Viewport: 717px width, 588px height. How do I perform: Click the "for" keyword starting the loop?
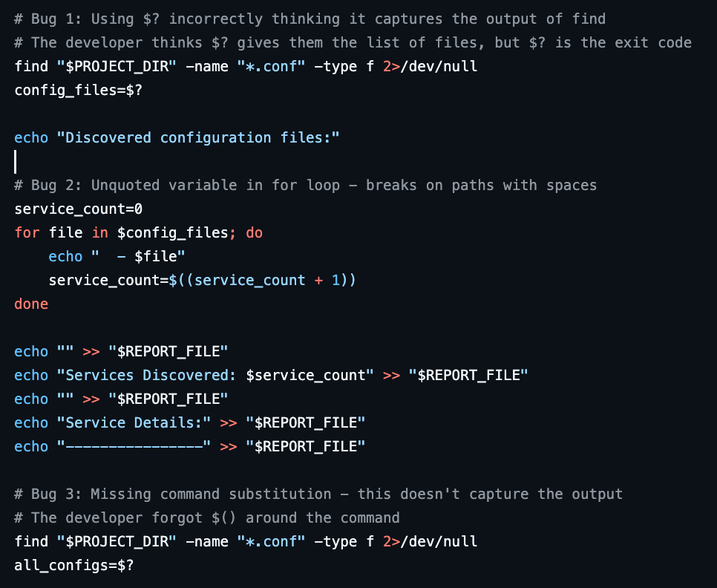pyautogui.click(x=27, y=232)
